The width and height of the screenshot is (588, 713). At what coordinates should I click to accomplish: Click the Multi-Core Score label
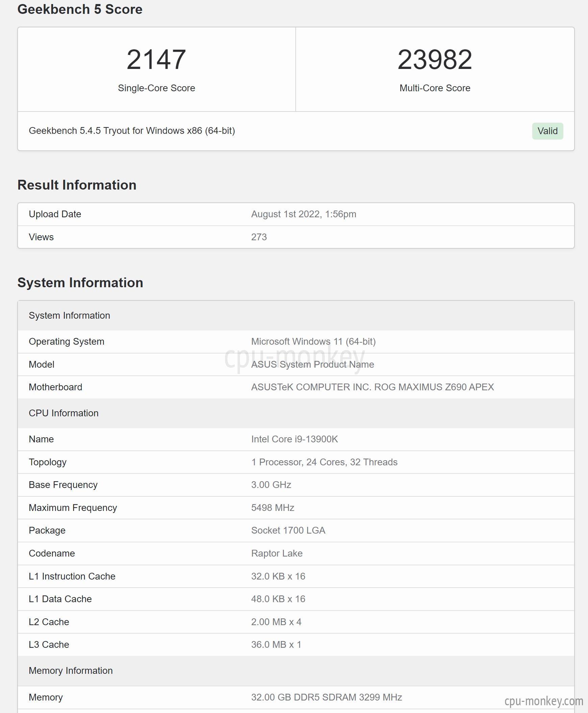pos(435,88)
